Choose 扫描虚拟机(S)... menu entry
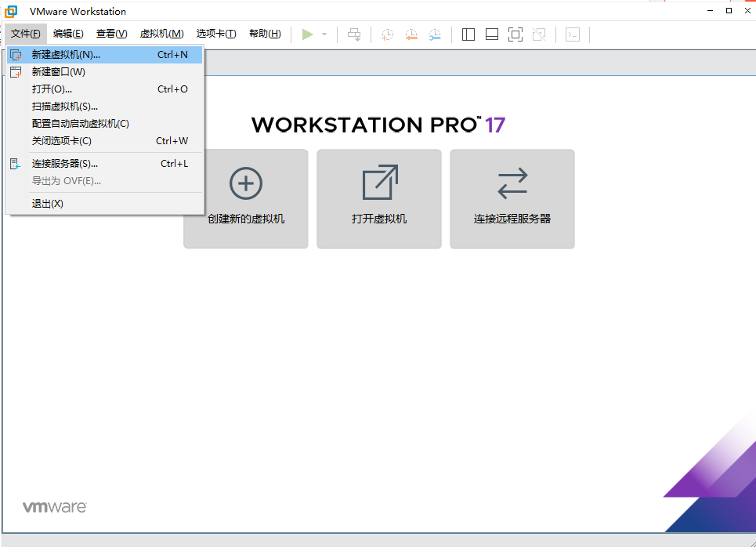The image size is (756, 547). pyautogui.click(x=105, y=107)
